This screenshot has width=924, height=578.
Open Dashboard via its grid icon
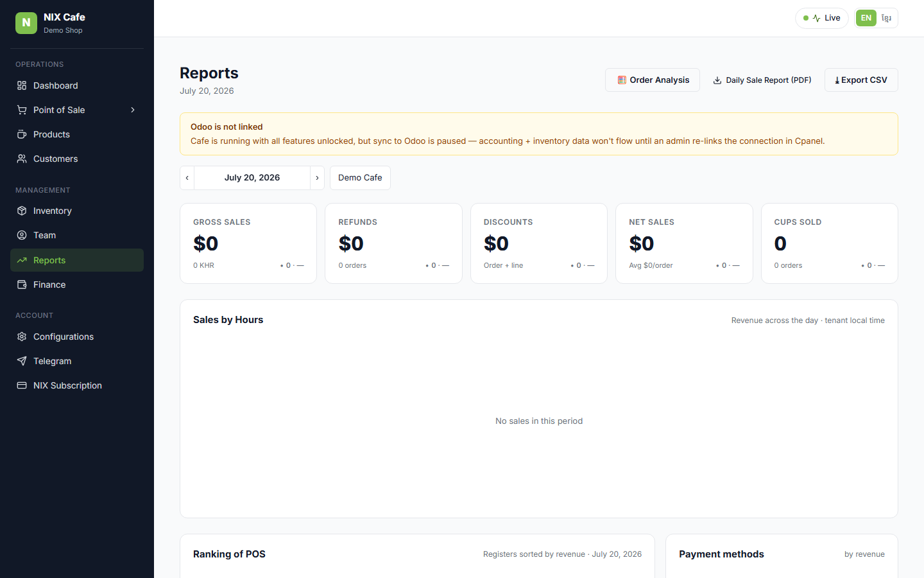pyautogui.click(x=22, y=85)
